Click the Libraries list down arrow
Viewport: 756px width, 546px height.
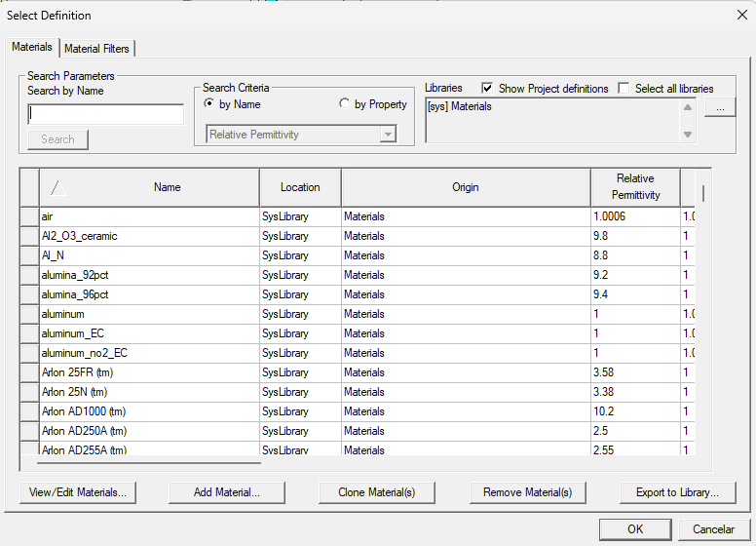click(688, 135)
